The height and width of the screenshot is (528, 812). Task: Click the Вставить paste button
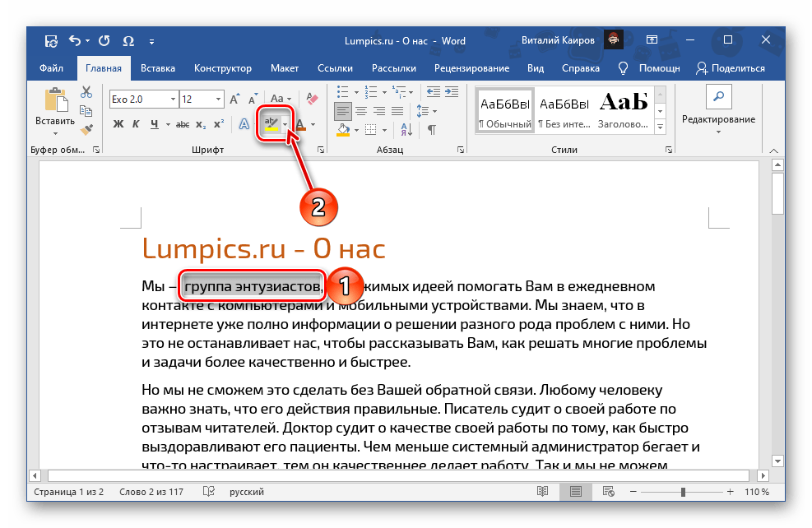(55, 111)
